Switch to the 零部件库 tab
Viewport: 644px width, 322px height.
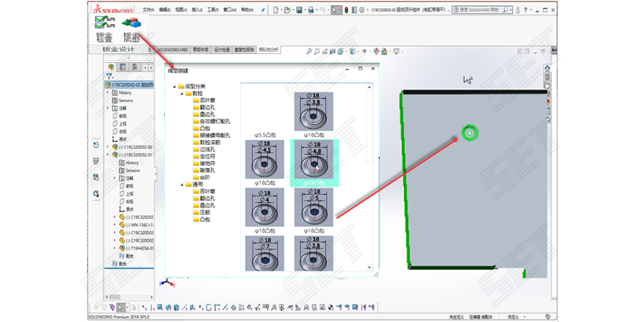point(200,50)
